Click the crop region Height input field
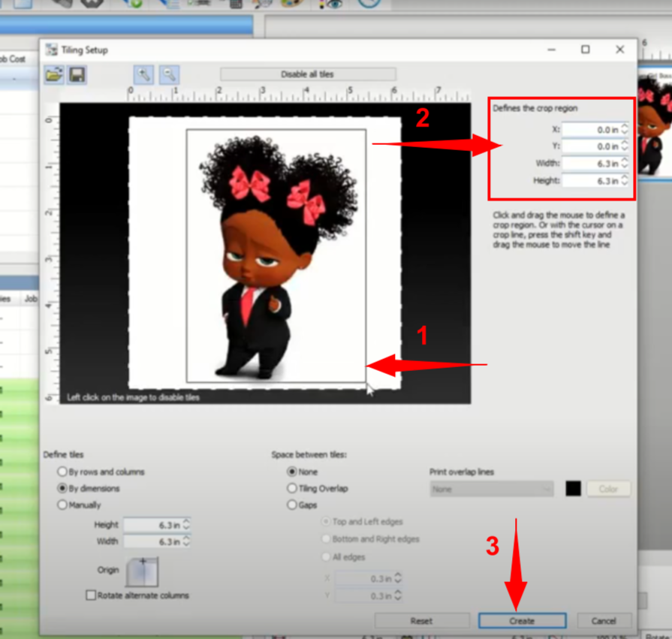 click(x=591, y=180)
